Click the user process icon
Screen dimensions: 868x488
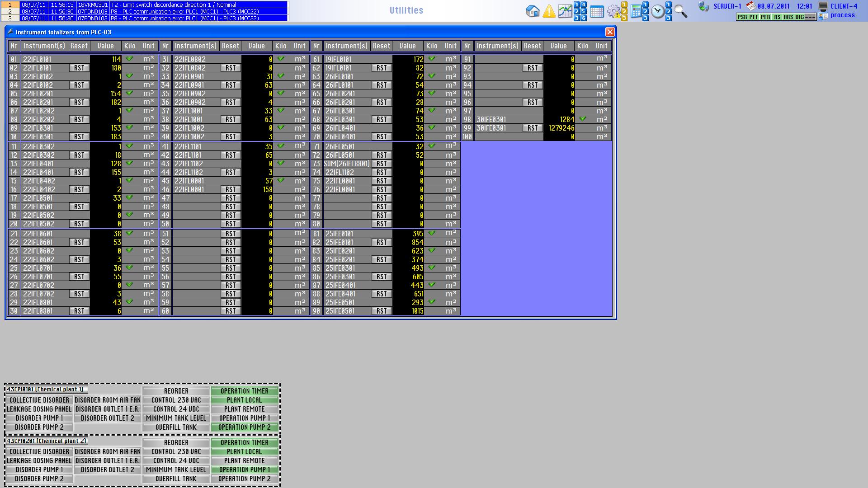[x=823, y=16]
